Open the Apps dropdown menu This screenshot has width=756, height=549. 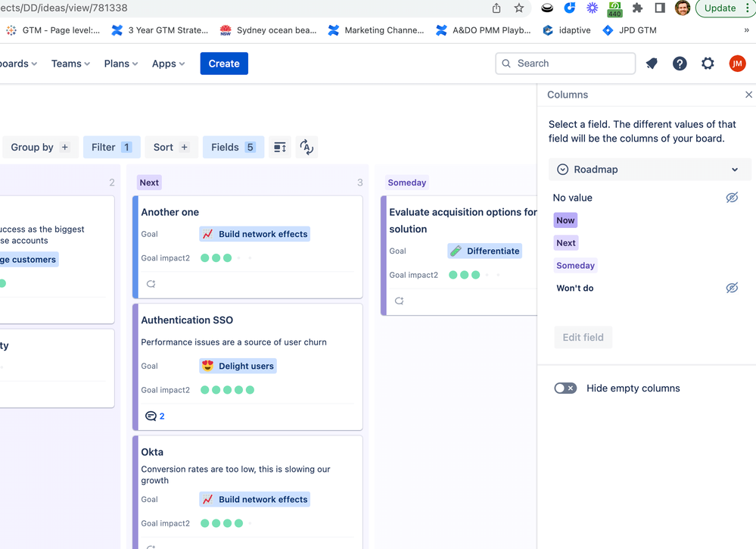point(168,64)
